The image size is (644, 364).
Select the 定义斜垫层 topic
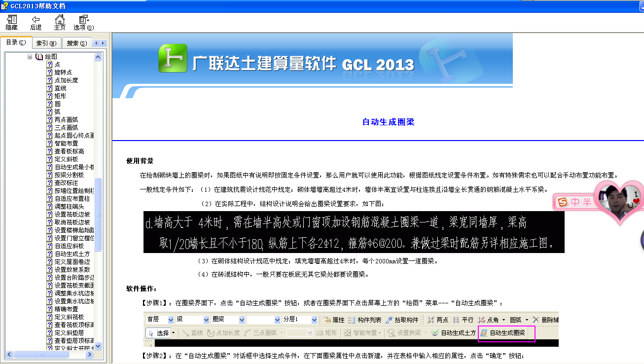pos(69,333)
